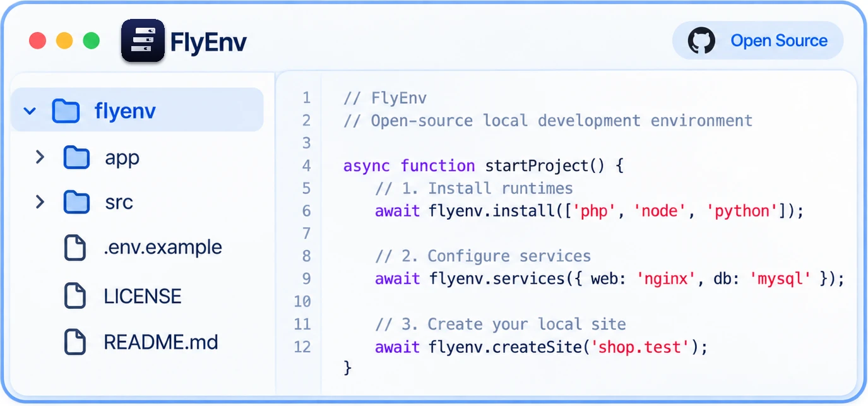Click the '// 1. Install runtimes' comment
The width and height of the screenshot is (868, 406).
click(x=474, y=189)
